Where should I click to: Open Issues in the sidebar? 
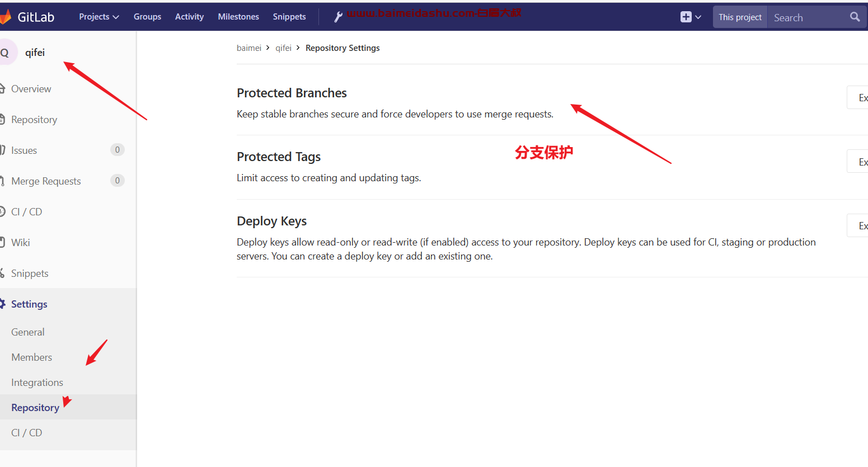coord(24,150)
